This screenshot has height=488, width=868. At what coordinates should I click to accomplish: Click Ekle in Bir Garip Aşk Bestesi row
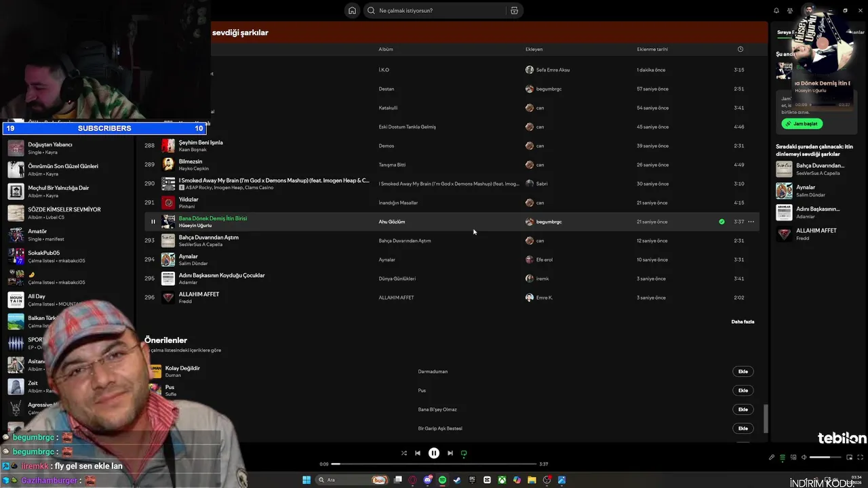(743, 428)
